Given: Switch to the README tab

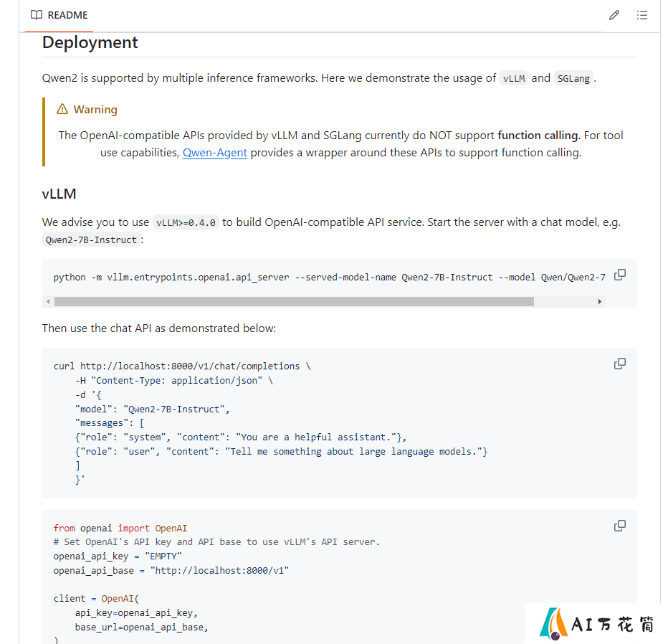Looking at the screenshot, I should [59, 15].
